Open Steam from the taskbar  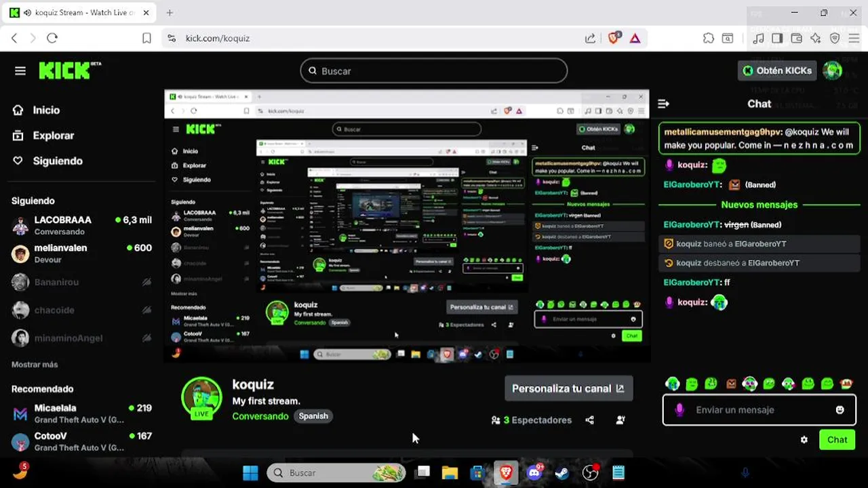click(561, 472)
